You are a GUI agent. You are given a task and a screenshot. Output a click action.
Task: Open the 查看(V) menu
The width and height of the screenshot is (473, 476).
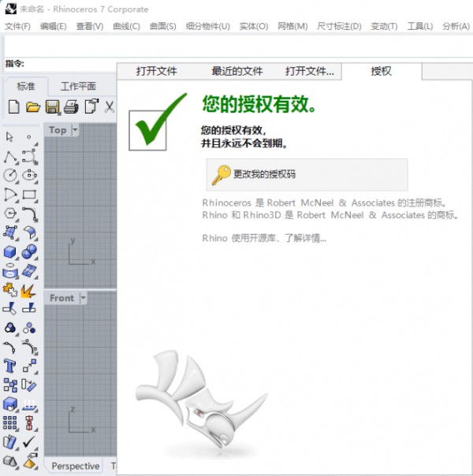[90, 27]
